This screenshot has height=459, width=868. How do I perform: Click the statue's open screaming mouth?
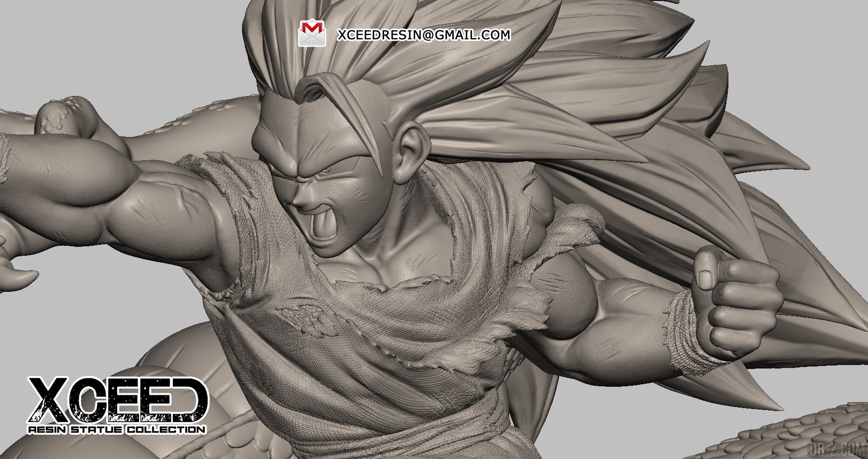point(324,223)
